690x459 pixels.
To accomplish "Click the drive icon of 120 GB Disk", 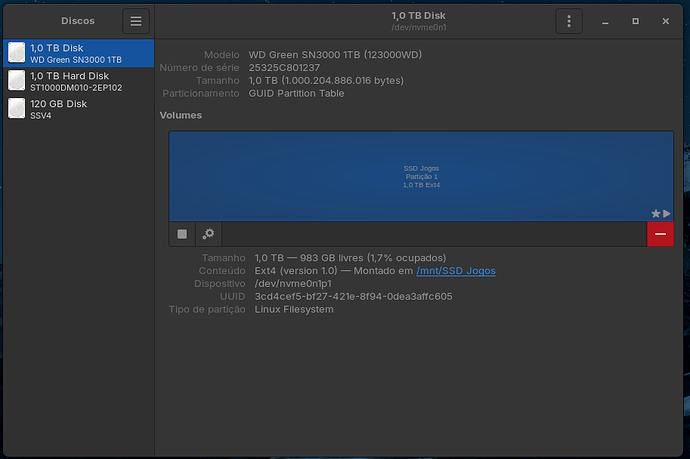I will click(17, 108).
